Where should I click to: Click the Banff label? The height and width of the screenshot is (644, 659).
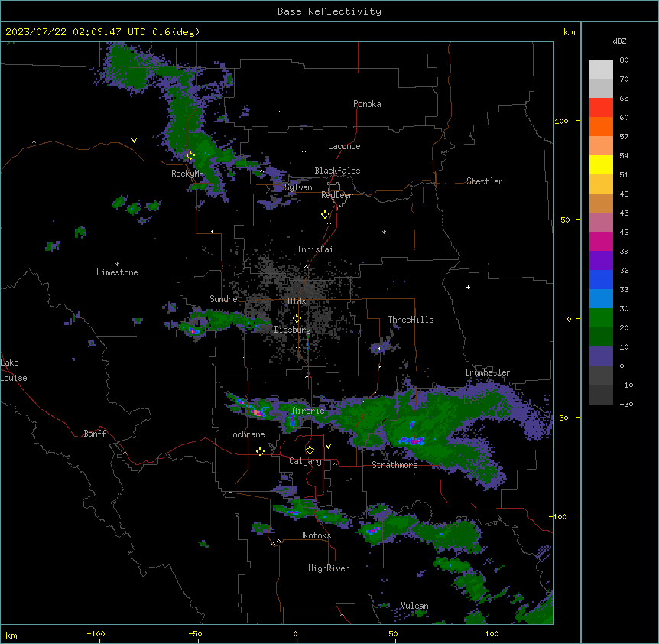click(x=95, y=434)
